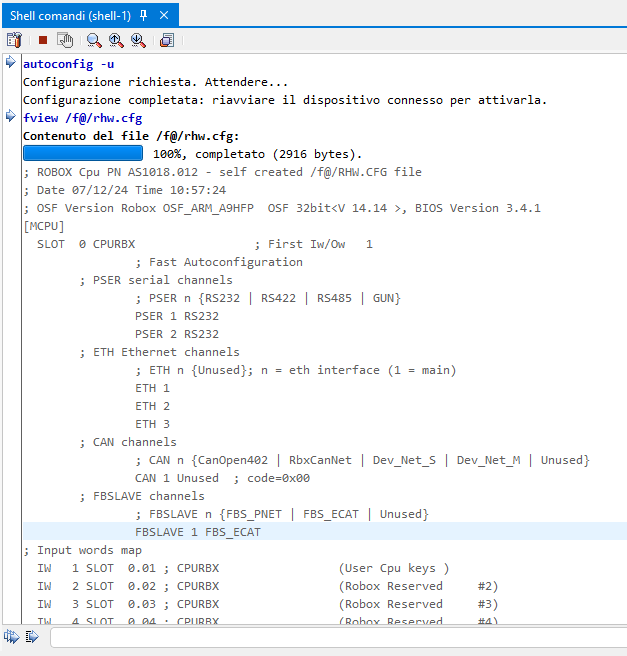Focus the command input field
The image size is (627, 656).
pos(338,638)
